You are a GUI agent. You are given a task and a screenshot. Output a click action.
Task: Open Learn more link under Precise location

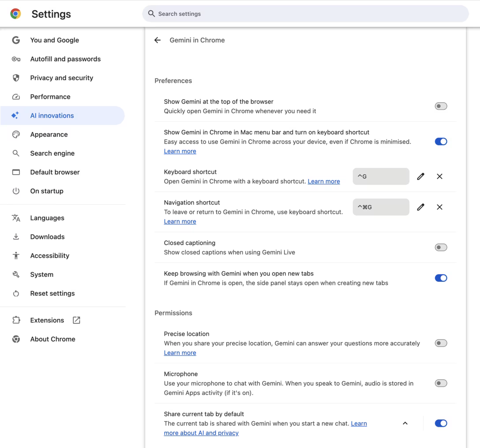[x=180, y=352]
